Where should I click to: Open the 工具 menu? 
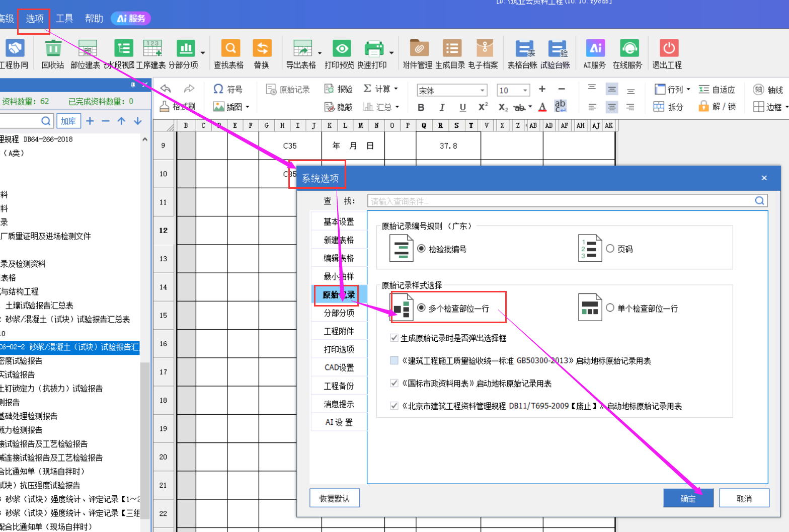pyautogui.click(x=64, y=19)
